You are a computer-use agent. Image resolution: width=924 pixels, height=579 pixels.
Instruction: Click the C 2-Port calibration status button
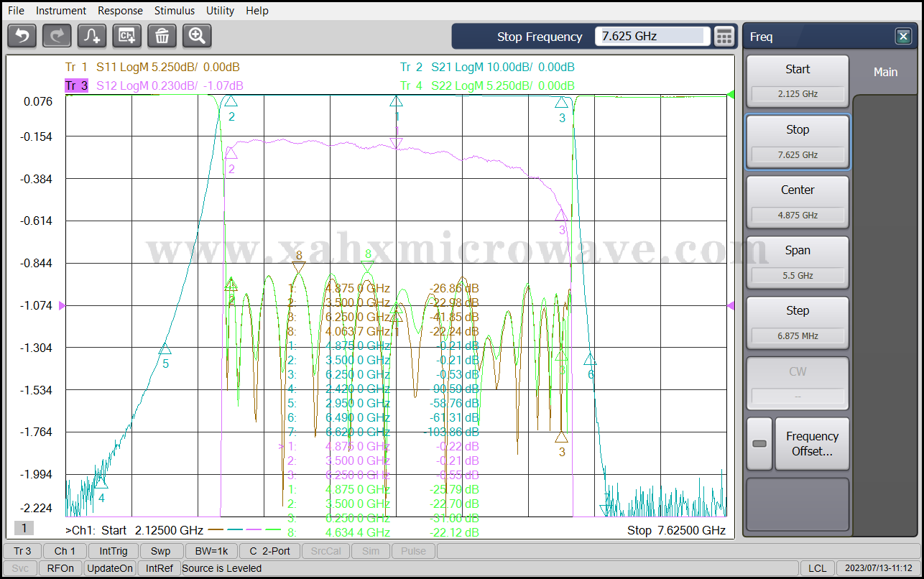click(269, 551)
